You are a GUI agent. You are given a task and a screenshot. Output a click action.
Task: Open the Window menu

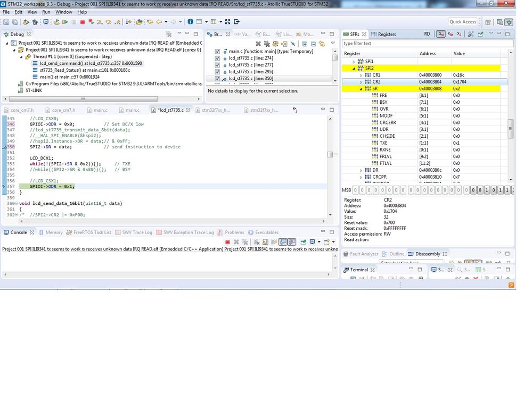pyautogui.click(x=64, y=12)
